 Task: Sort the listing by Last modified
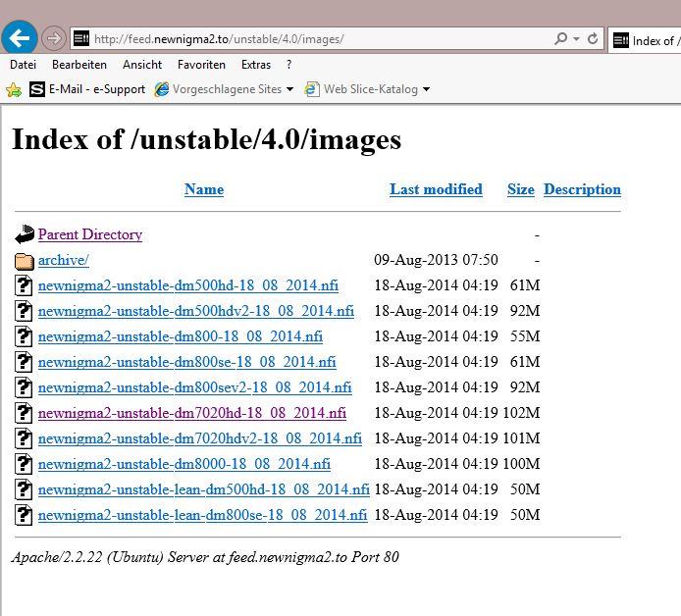click(436, 189)
